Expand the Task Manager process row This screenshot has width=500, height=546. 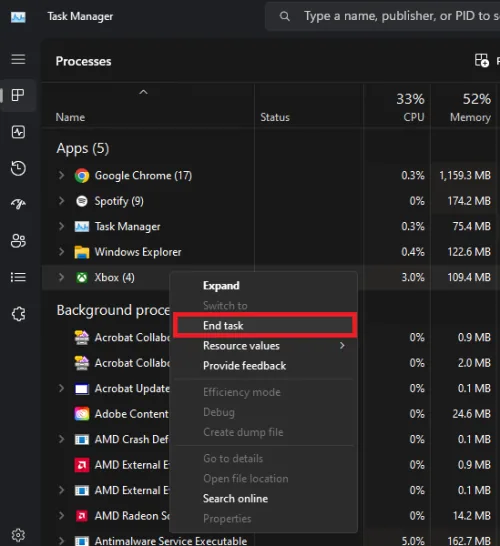click(61, 226)
